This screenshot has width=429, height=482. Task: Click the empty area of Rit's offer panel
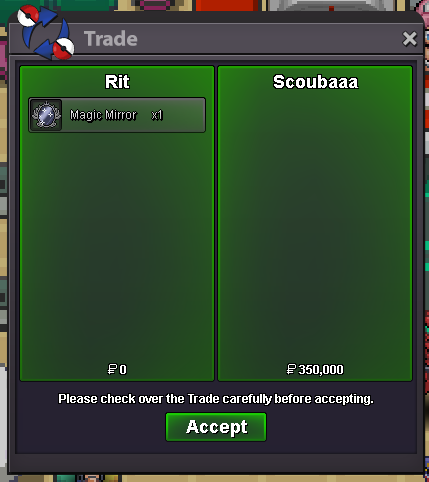pos(117,247)
